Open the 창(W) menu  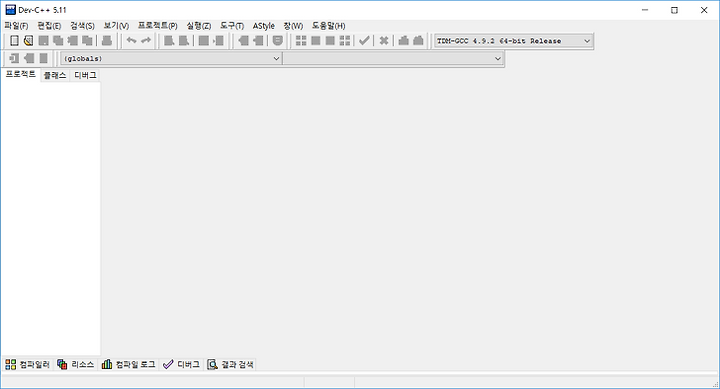(x=293, y=26)
